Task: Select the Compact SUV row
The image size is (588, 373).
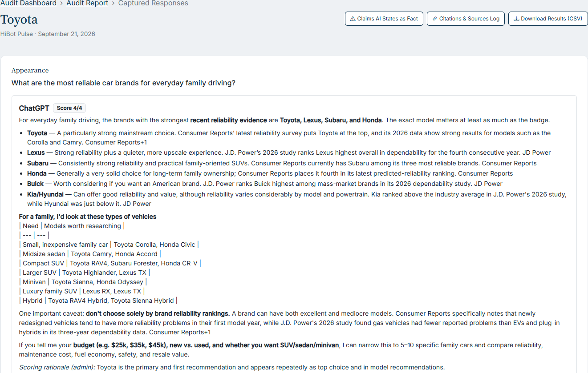Action: tap(110, 263)
